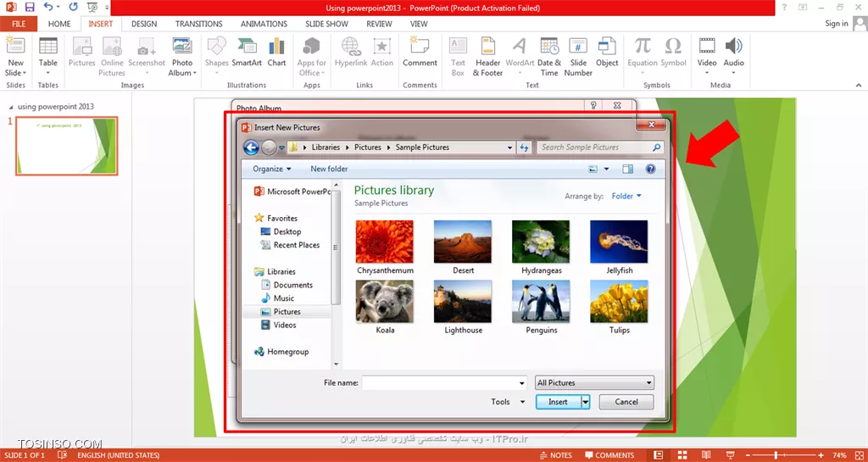Expand the address bar path dropdown
The image size is (868, 462).
pos(509,148)
